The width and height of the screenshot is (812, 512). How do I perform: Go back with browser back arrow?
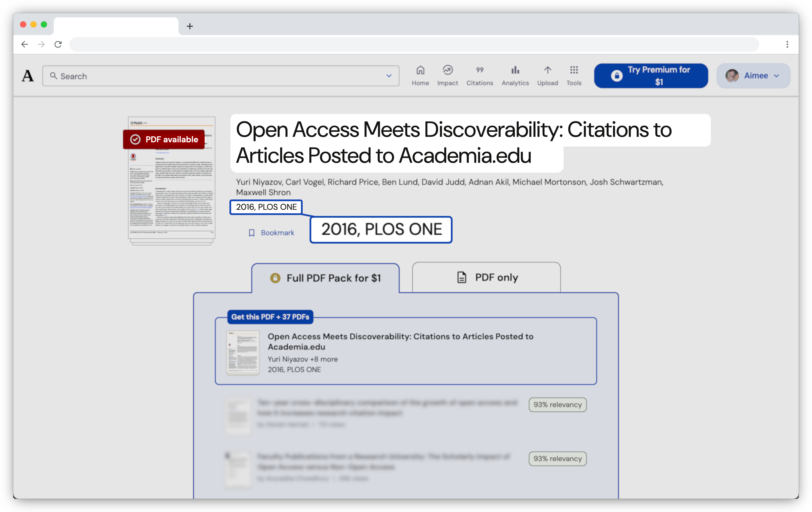click(25, 44)
